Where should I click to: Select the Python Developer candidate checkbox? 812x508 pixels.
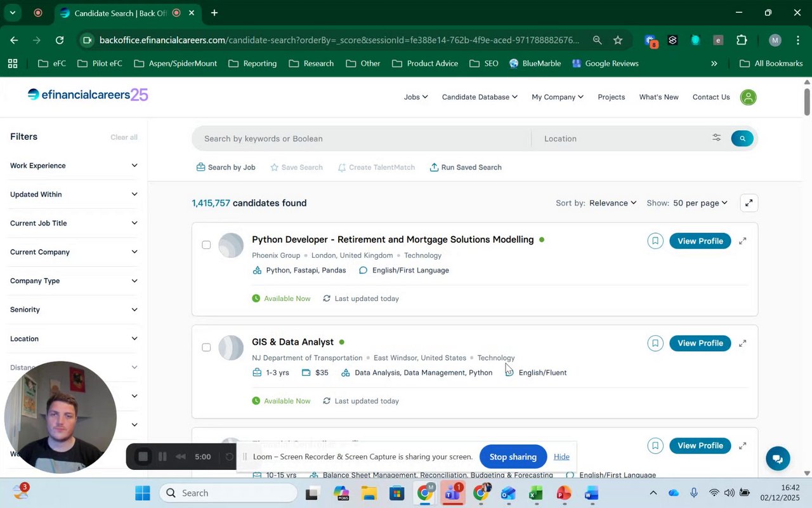(x=206, y=245)
